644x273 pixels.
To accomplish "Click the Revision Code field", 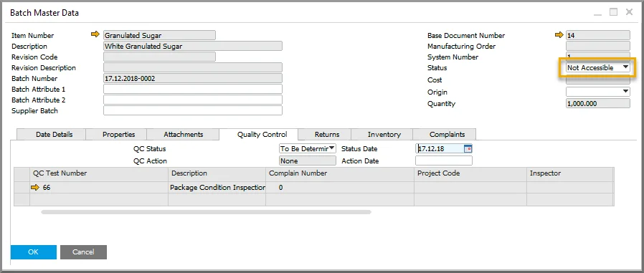I will (x=159, y=57).
